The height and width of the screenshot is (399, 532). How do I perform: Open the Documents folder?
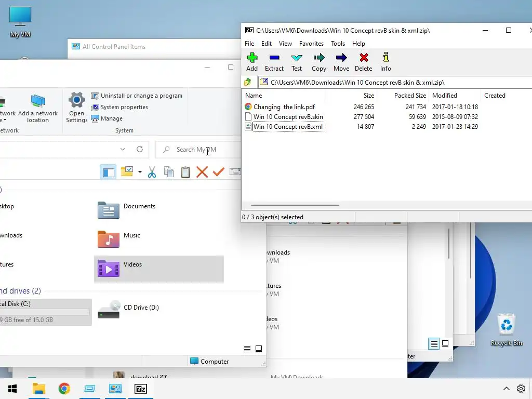pos(127,210)
